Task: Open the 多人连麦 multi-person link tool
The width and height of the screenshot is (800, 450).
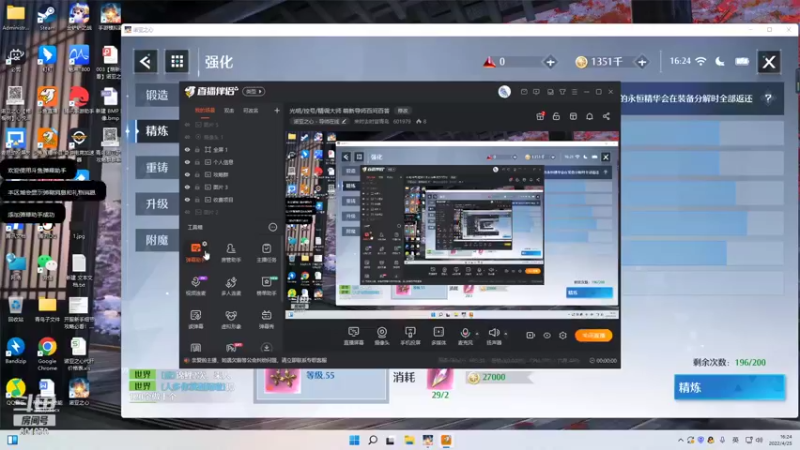Action: click(231, 285)
